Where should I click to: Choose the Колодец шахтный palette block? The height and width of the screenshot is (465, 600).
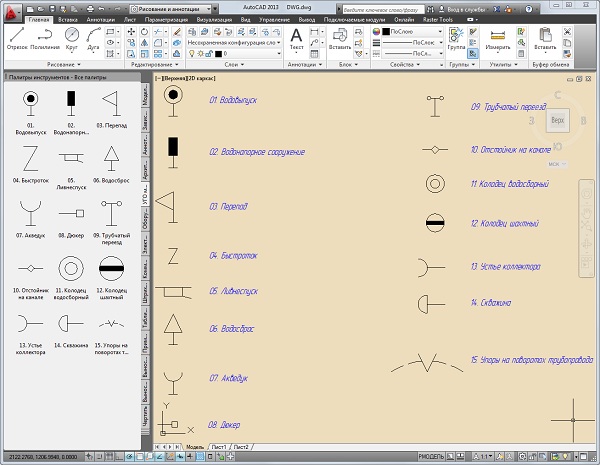pyautogui.click(x=111, y=269)
